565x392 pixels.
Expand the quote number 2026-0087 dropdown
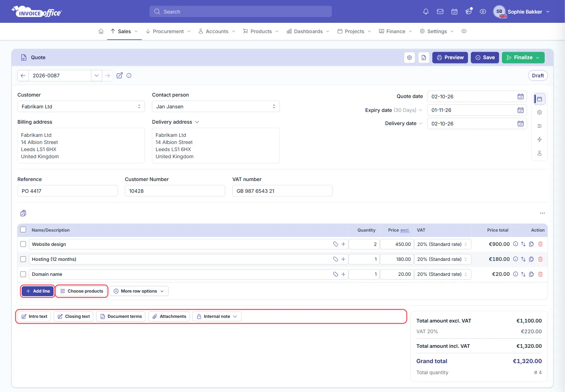[96, 76]
